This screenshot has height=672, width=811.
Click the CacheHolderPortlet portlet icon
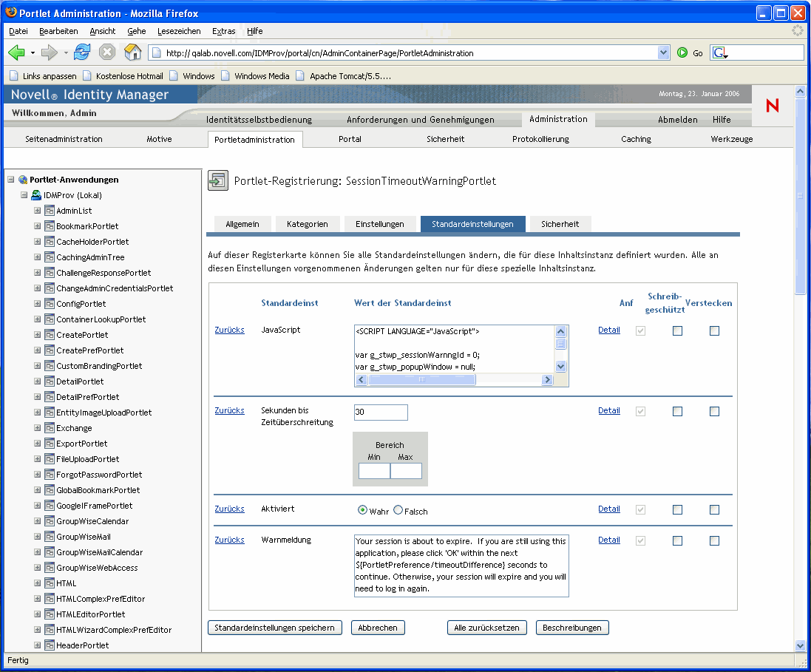click(x=50, y=242)
